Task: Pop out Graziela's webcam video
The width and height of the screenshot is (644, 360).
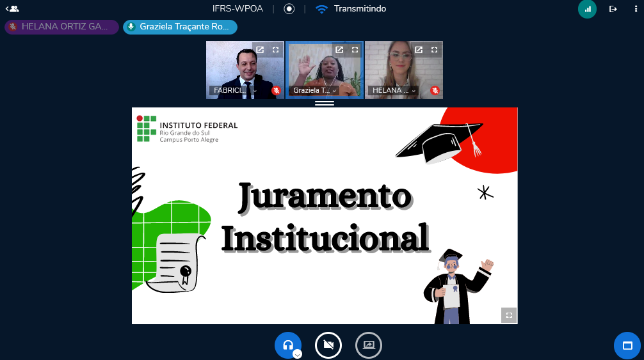Action: point(339,50)
